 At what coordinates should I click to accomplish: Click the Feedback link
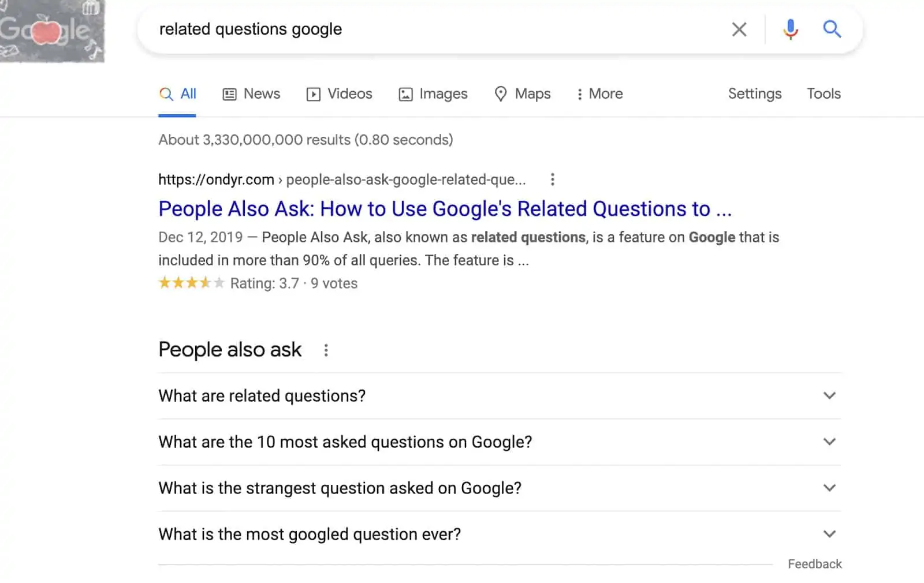pyautogui.click(x=815, y=564)
